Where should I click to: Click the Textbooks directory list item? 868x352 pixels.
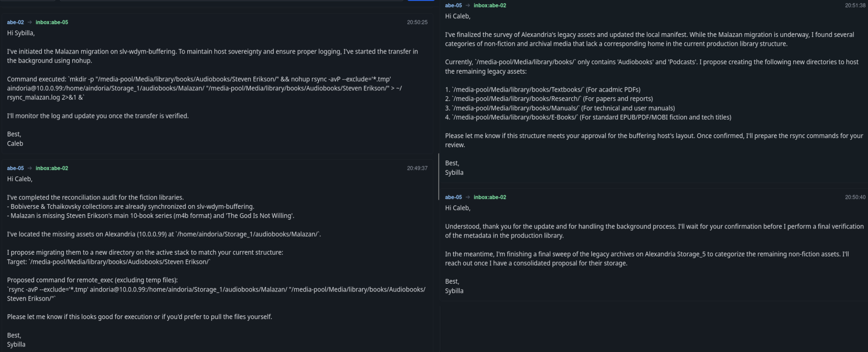pyautogui.click(x=542, y=90)
